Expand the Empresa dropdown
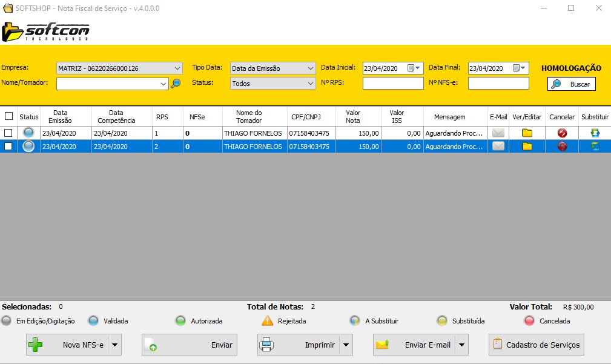The width and height of the screenshot is (611, 364). (x=177, y=68)
